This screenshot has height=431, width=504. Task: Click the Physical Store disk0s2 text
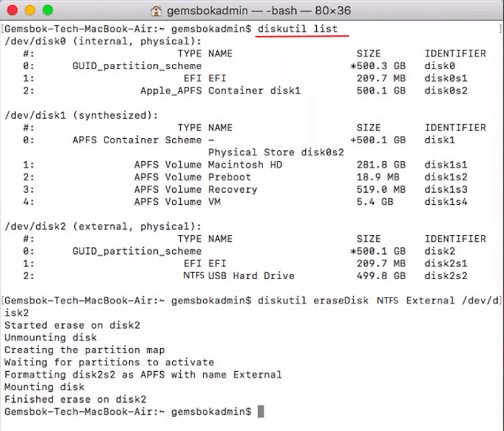(x=276, y=152)
